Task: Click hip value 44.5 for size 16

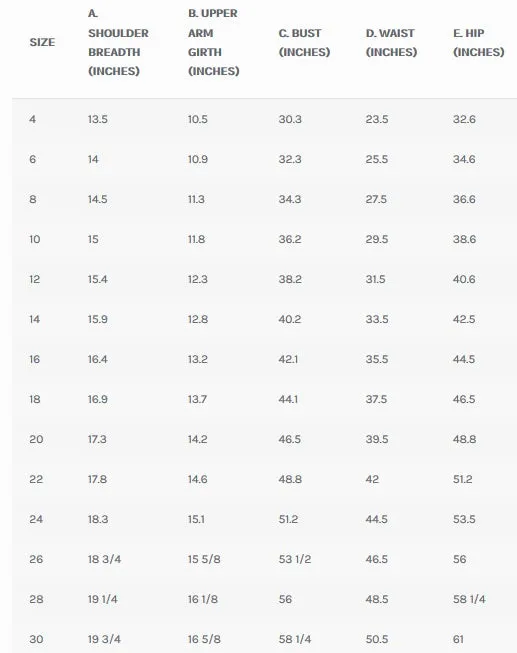Action: [x=464, y=359]
